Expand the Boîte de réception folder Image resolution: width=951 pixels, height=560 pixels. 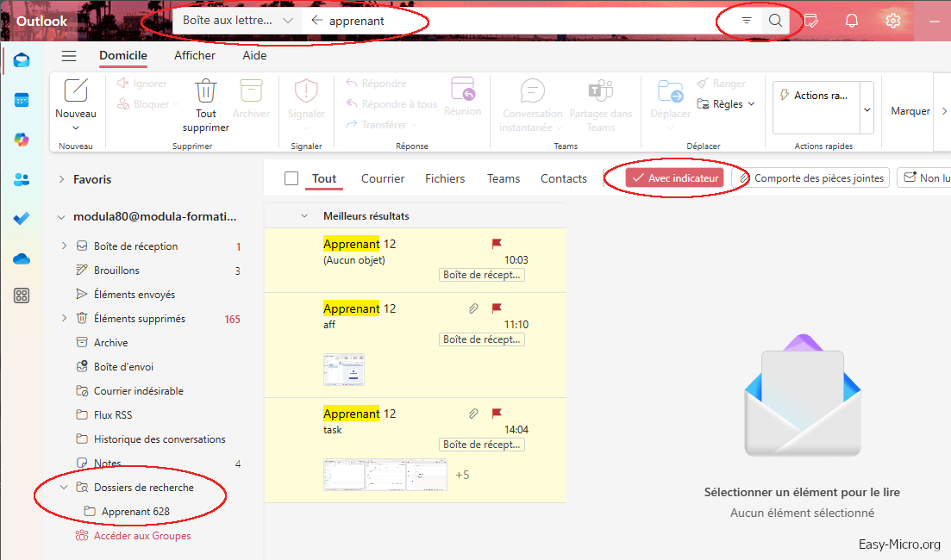tap(65, 246)
